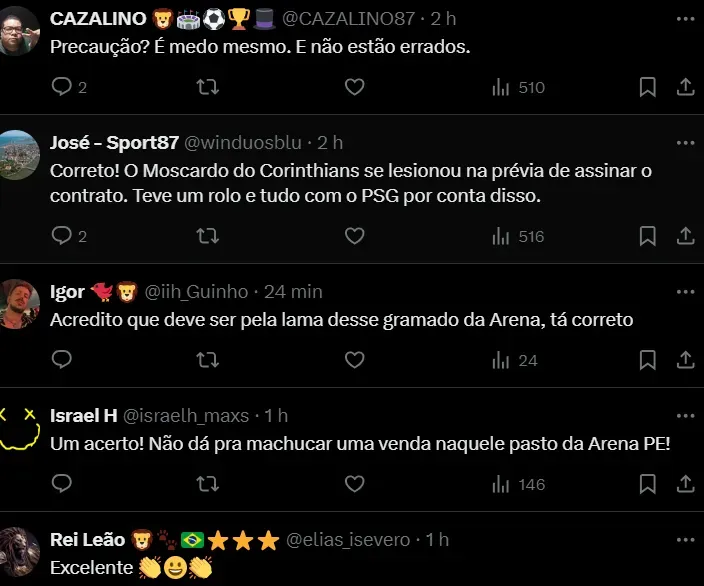Open the 24 min timestamp on Igor's tweet
The height and width of the screenshot is (586, 704).
pos(293,292)
